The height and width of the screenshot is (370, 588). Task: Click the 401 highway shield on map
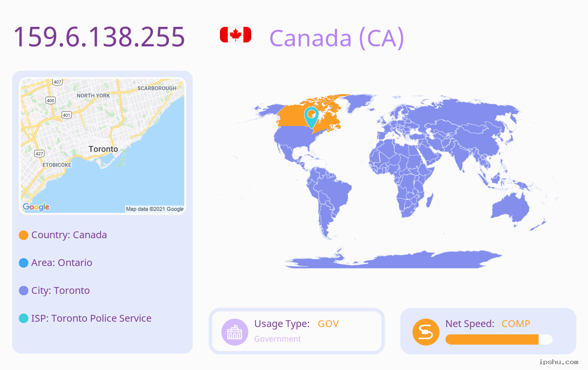(x=66, y=115)
